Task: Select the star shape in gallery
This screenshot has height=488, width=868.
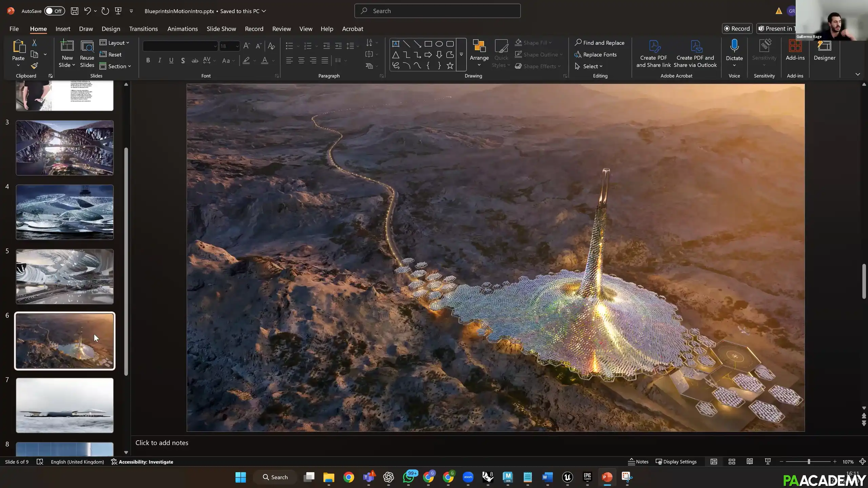Action: coord(450,65)
